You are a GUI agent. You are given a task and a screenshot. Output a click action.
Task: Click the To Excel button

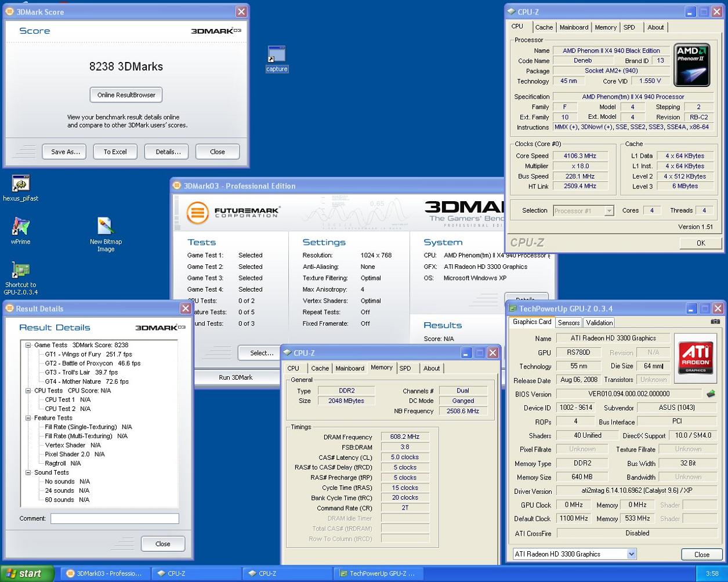click(x=115, y=152)
